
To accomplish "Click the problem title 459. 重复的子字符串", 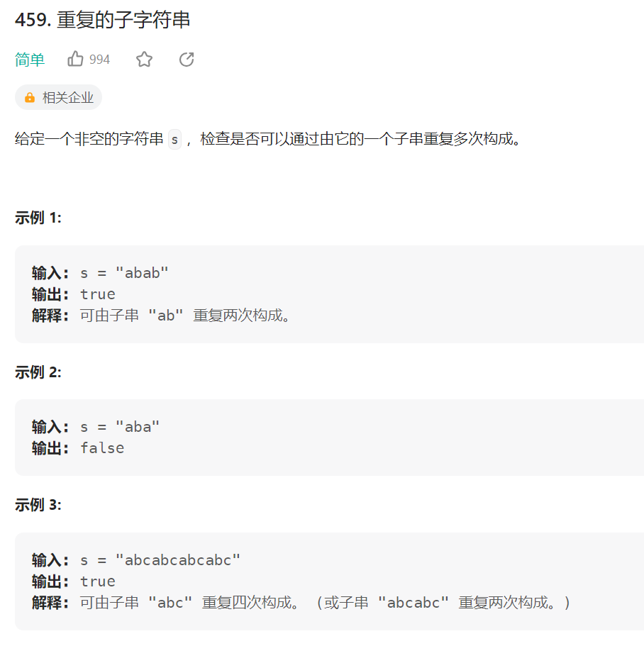I will [x=102, y=20].
